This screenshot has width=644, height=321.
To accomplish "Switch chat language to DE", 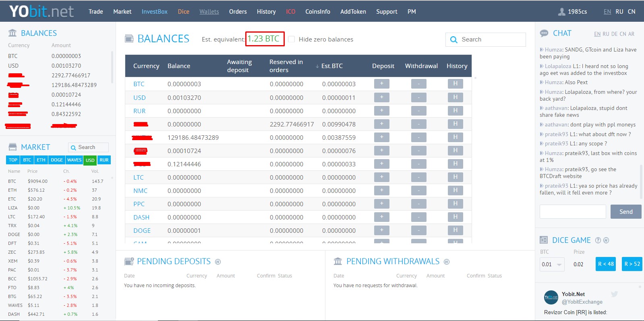I will tap(614, 34).
